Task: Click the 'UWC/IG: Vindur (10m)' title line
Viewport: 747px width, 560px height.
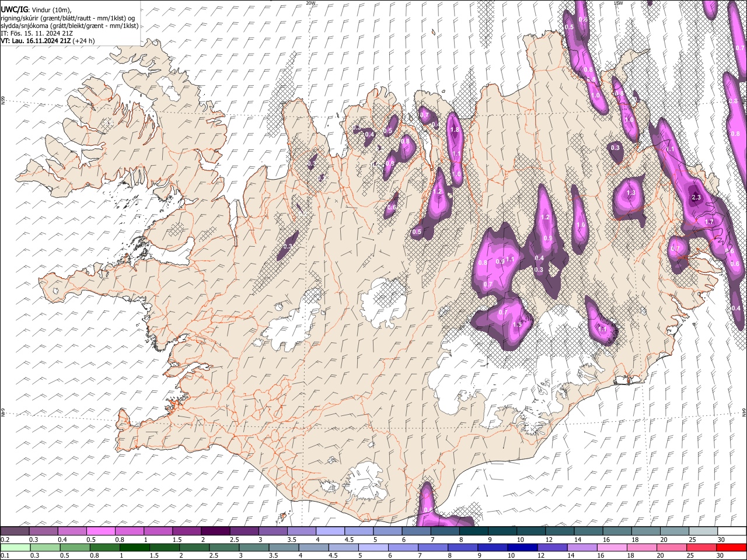Action: 36,9
